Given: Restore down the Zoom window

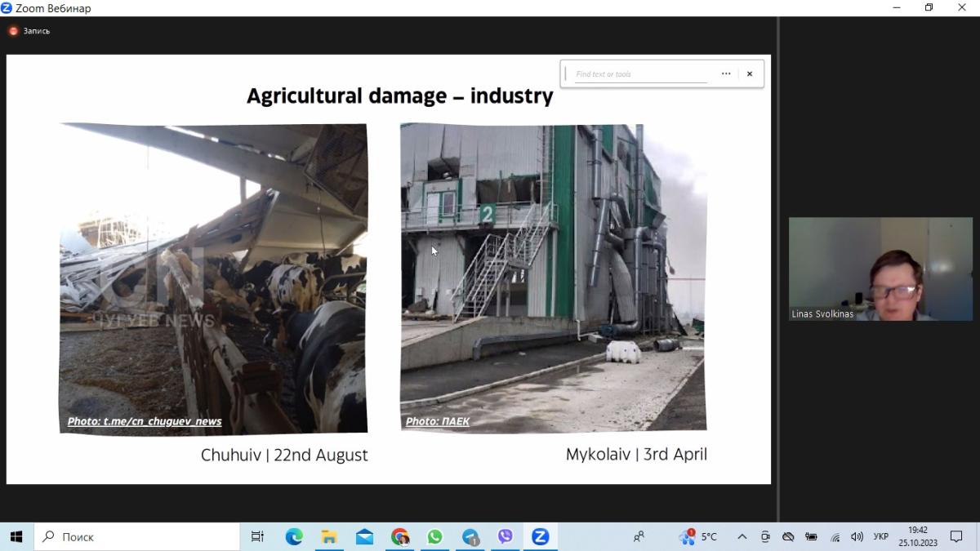Looking at the screenshot, I should point(929,8).
